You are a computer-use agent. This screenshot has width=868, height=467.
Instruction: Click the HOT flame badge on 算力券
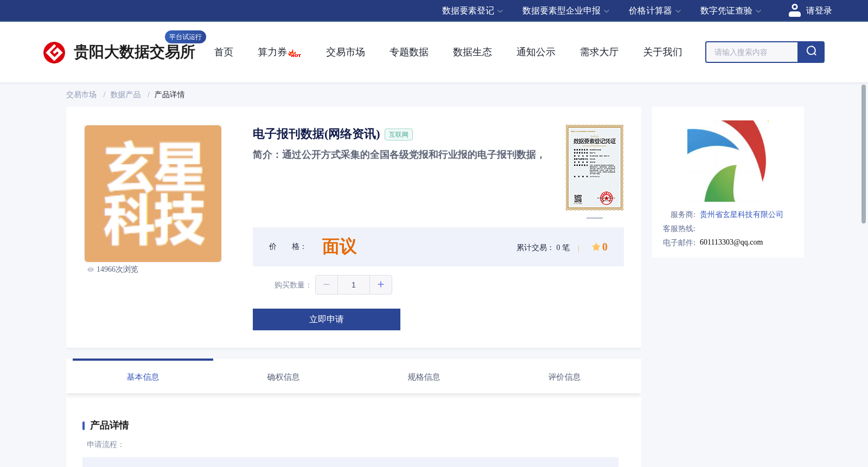pos(295,54)
